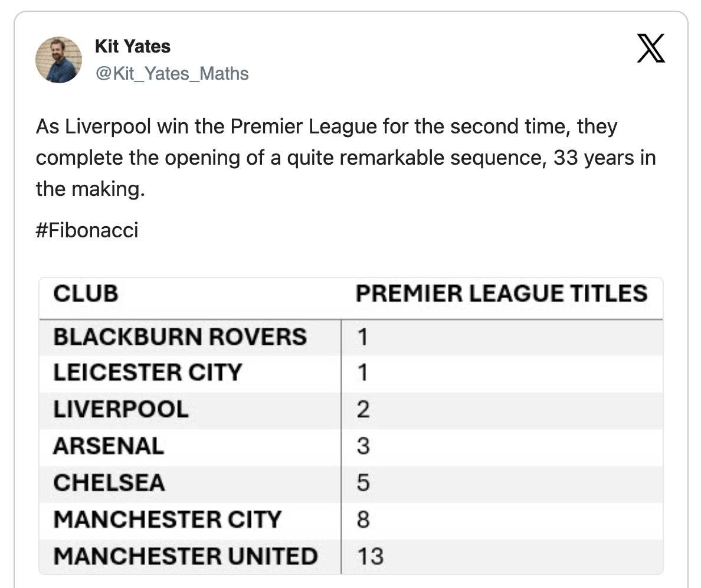Viewport: 701px width, 588px height.
Task: Click the Kit Yates display name
Action: click(132, 47)
